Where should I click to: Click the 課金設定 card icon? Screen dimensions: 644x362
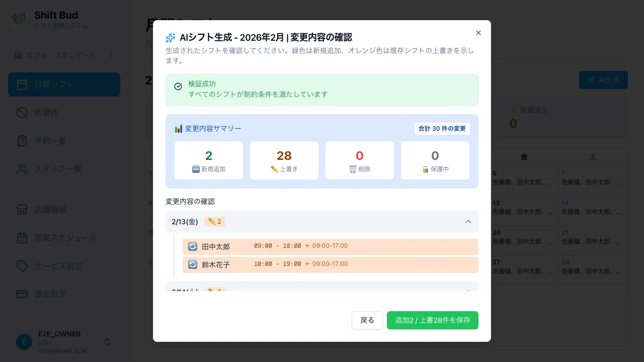point(22,294)
